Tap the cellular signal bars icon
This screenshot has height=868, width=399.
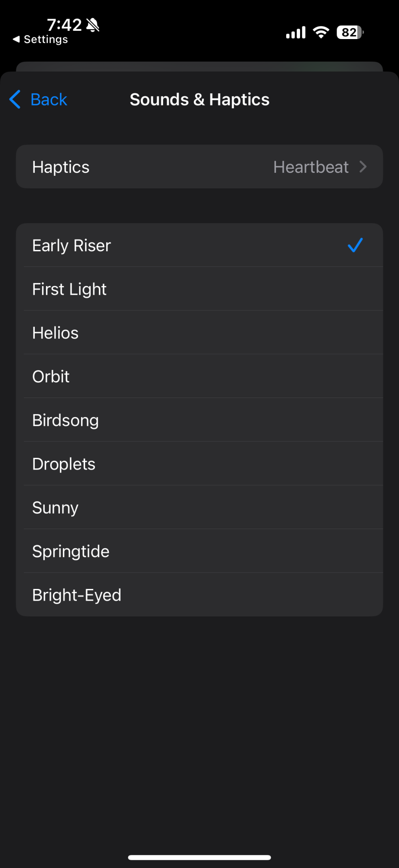click(x=296, y=33)
